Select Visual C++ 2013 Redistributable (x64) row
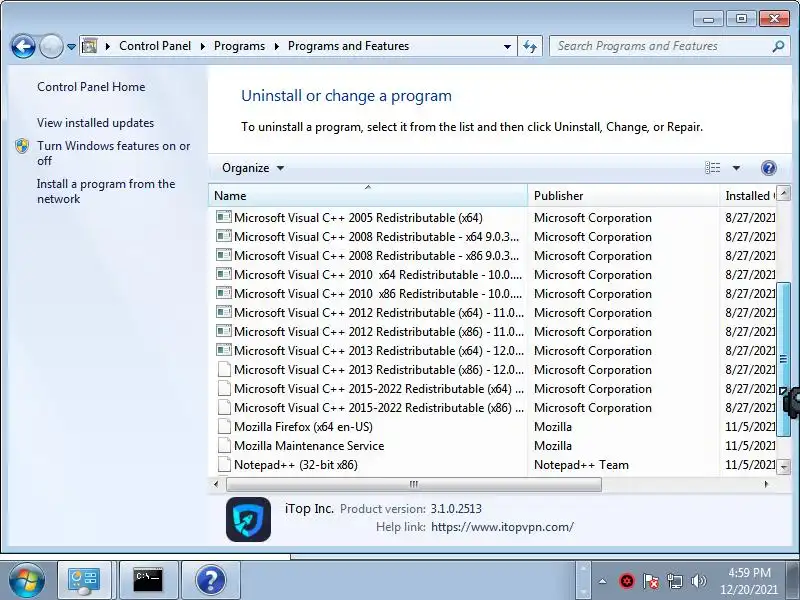800x600 pixels. click(492, 351)
